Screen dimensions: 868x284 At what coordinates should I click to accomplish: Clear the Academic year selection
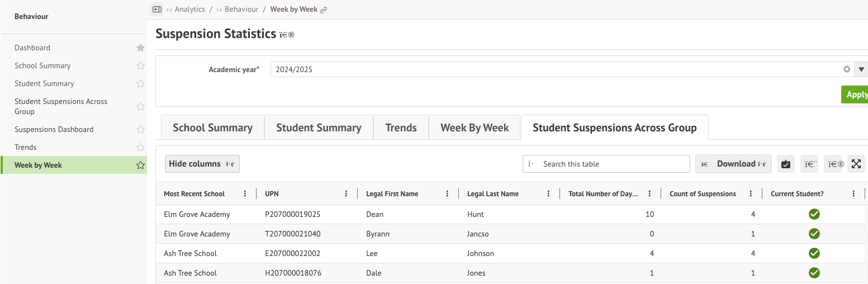pos(847,69)
